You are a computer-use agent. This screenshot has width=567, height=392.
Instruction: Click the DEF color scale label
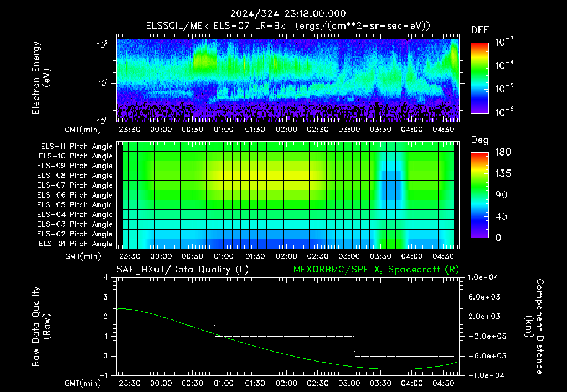click(480, 30)
